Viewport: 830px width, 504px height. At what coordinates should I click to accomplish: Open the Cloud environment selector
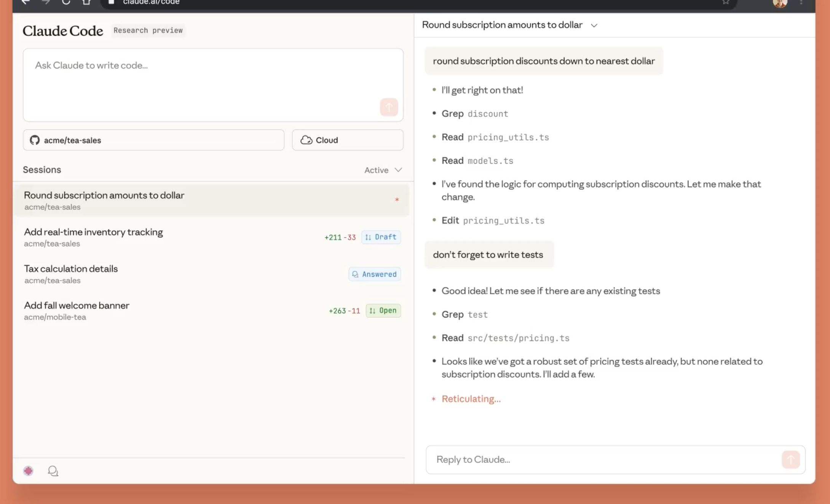pyautogui.click(x=347, y=140)
